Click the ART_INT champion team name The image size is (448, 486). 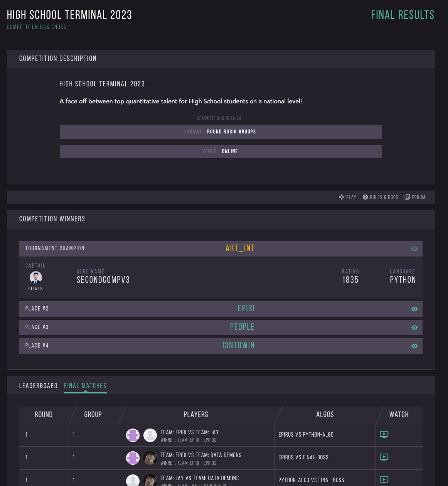pos(240,248)
